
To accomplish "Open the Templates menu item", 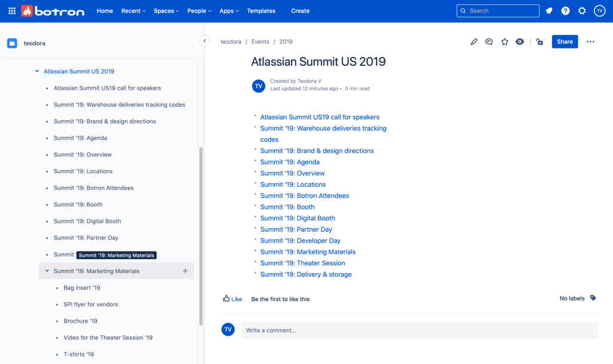I will (x=261, y=10).
